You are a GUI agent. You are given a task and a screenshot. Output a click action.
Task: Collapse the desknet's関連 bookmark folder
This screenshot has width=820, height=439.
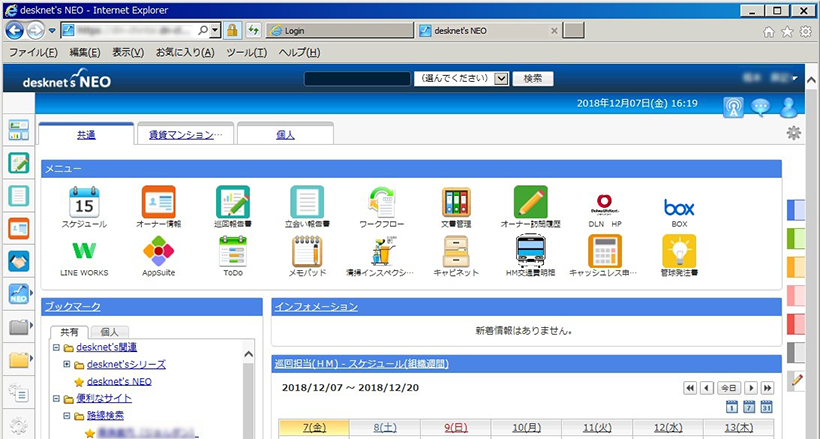(56, 348)
